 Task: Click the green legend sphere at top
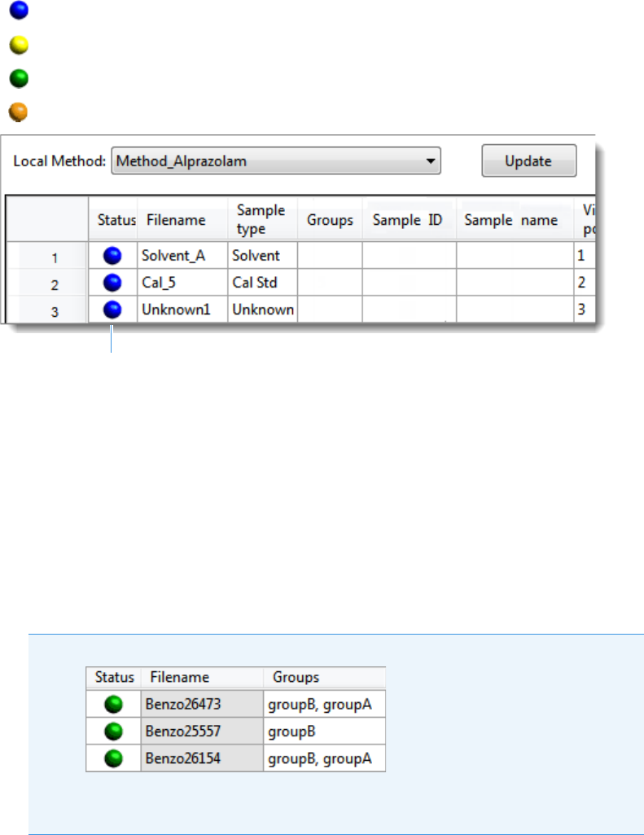coord(19,78)
